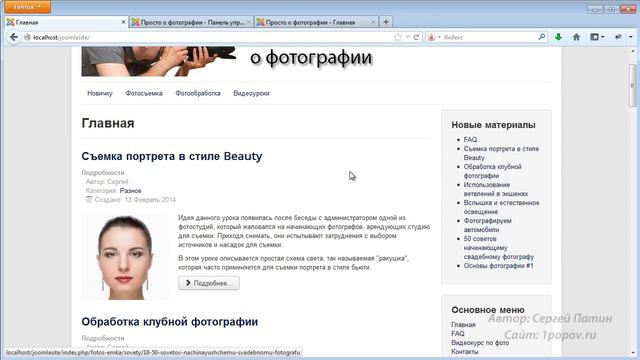The height and width of the screenshot is (360, 640).
Task: Click Главная in Основное меню
Action: 463,325
